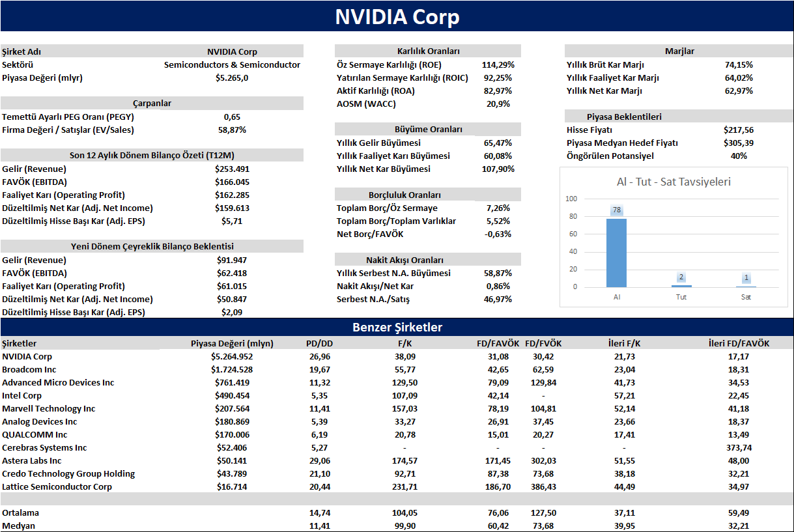This screenshot has width=794, height=532.
Task: Select the Sat axis label in chart
Action: tap(746, 297)
